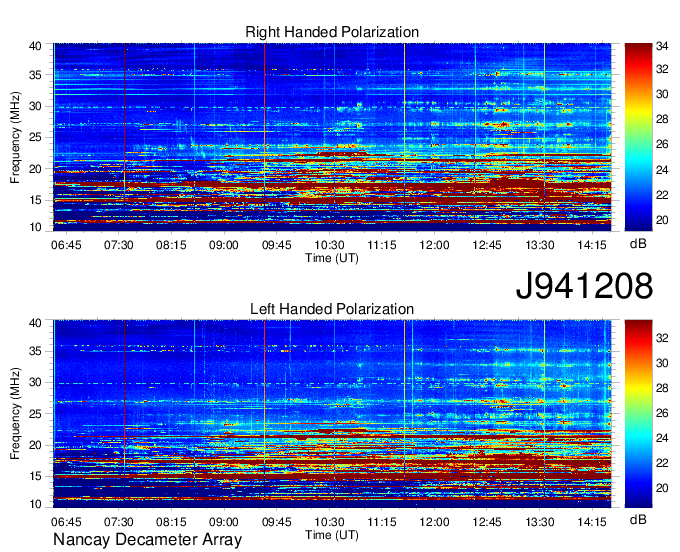Click inside the Right Handed Polarization spectrogram
680x552 pixels.
pyautogui.click(x=332, y=137)
